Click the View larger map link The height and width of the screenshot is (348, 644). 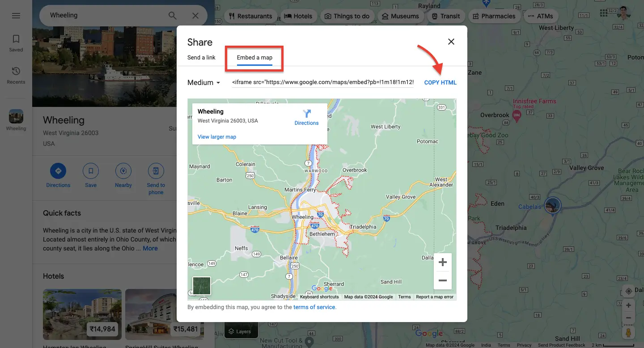217,137
